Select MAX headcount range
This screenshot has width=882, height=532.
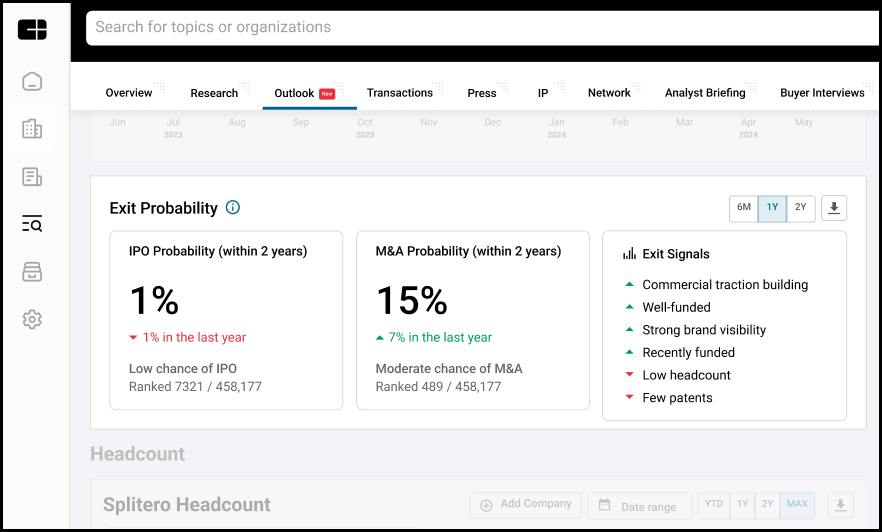coord(797,504)
